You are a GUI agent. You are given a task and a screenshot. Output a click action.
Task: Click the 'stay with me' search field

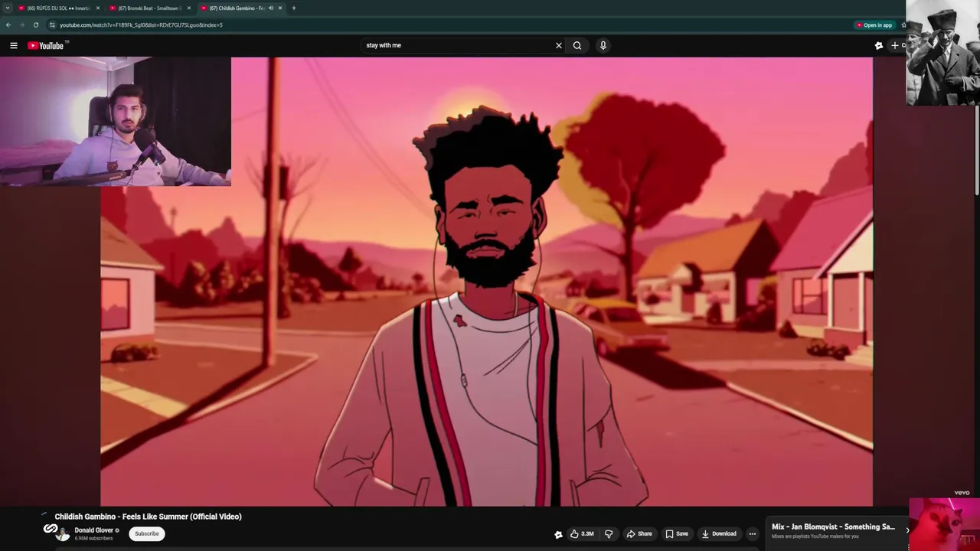click(x=458, y=45)
